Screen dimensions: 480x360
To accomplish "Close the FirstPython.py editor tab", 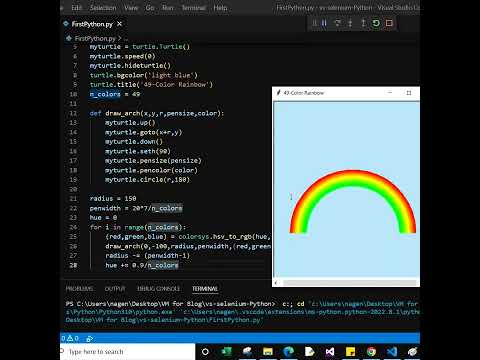I will pyautogui.click(x=119, y=24).
